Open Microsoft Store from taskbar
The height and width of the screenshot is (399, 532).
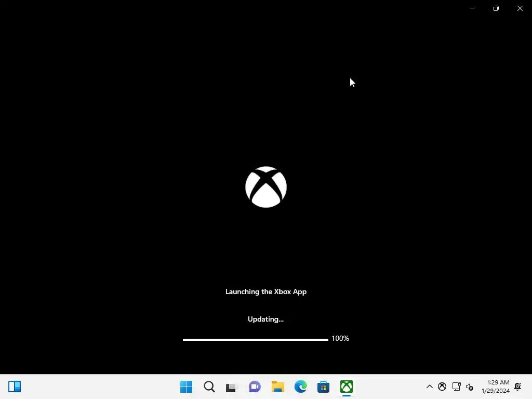pos(323,387)
